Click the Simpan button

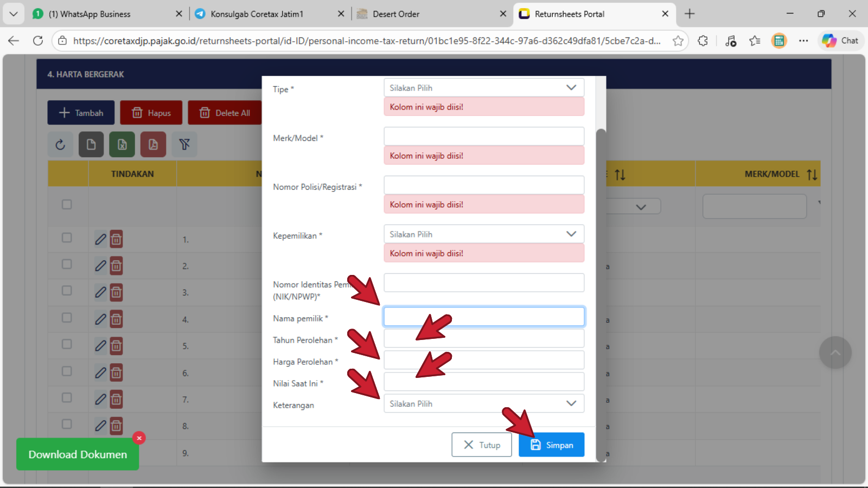coord(551,445)
